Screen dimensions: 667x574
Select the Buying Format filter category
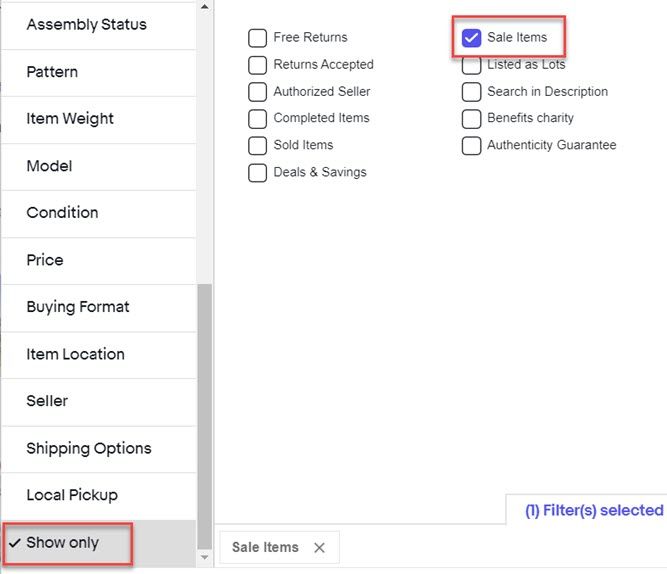pos(99,307)
